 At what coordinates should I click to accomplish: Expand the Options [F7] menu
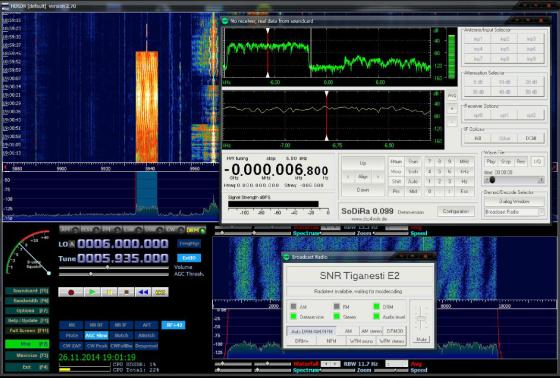27,311
